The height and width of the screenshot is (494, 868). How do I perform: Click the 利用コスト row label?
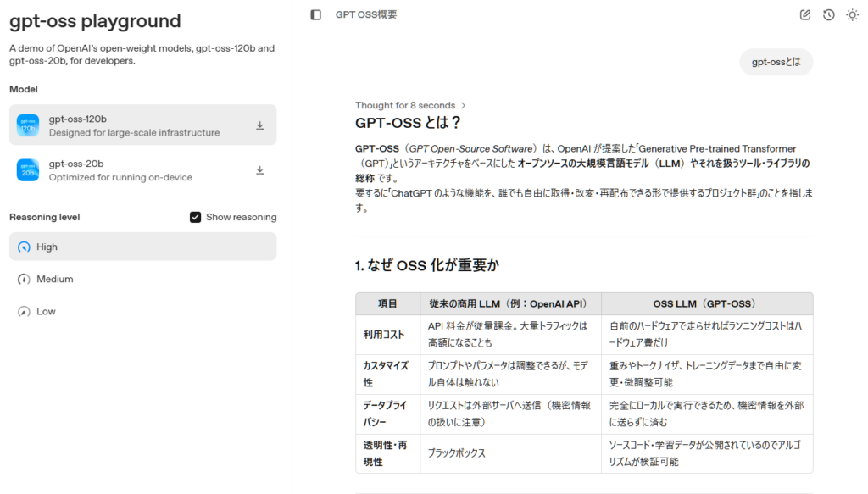pyautogui.click(x=384, y=335)
